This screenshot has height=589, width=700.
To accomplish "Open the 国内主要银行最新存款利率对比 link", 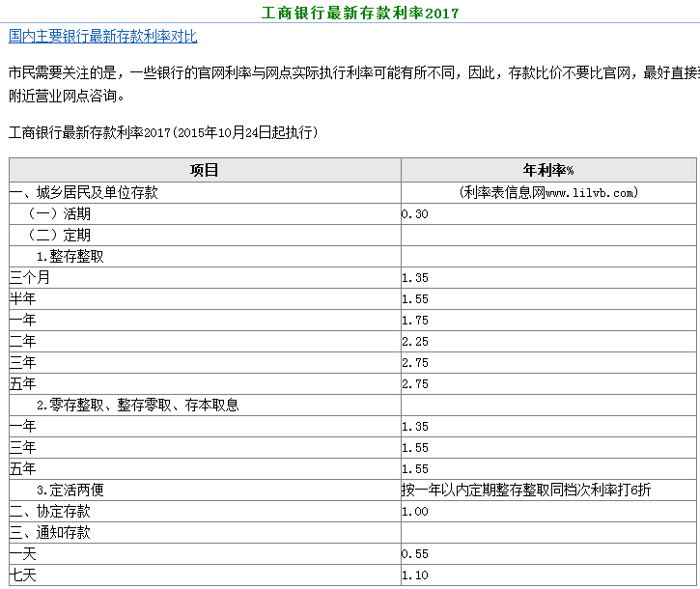I will (102, 36).
